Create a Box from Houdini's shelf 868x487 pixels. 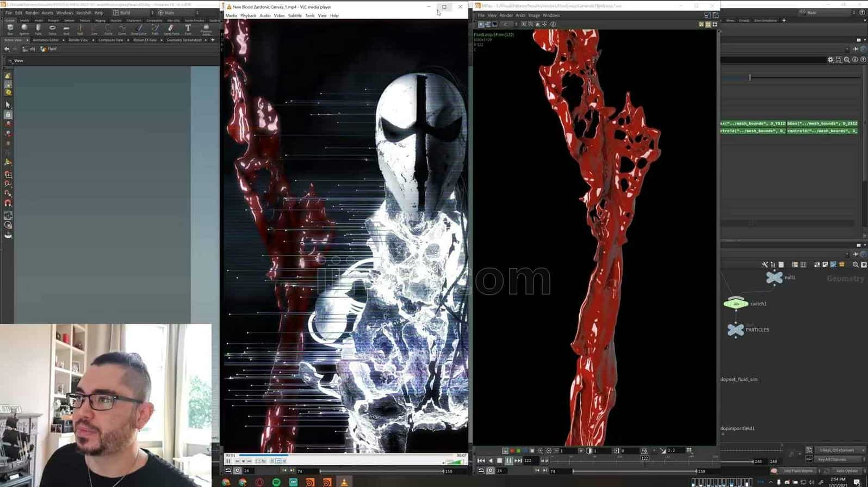click(x=10, y=29)
